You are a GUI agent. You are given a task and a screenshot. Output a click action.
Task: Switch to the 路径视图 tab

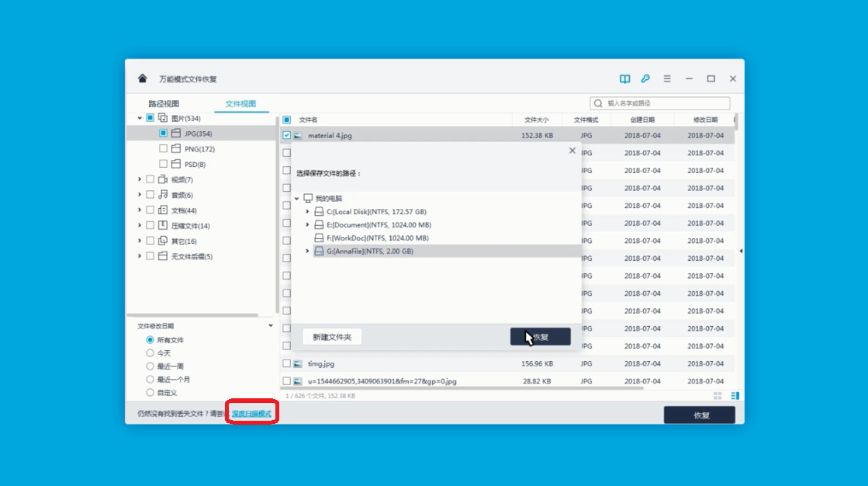tap(164, 103)
